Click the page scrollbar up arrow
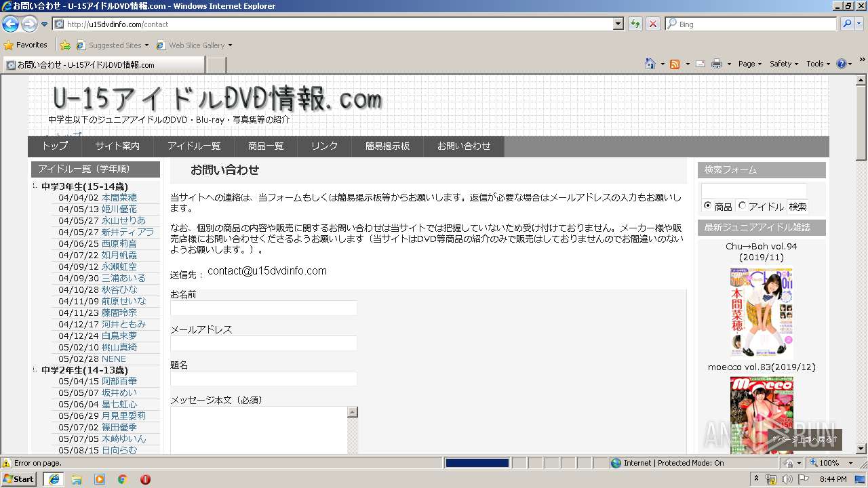The height and width of the screenshot is (488, 868). click(x=861, y=80)
